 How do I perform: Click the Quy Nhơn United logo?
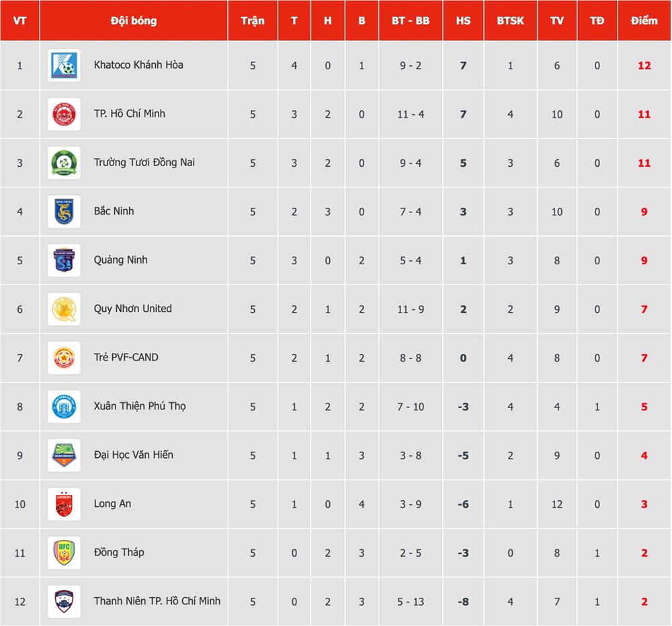pos(65,309)
